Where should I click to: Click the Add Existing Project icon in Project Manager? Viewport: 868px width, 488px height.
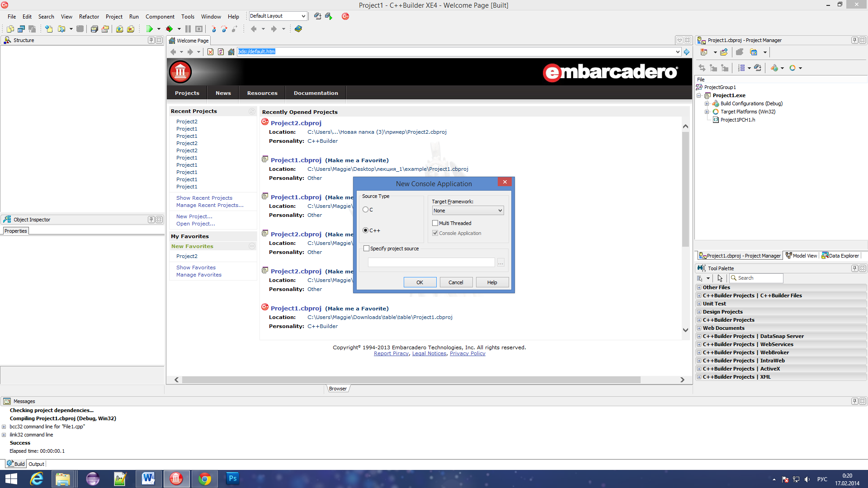(724, 52)
